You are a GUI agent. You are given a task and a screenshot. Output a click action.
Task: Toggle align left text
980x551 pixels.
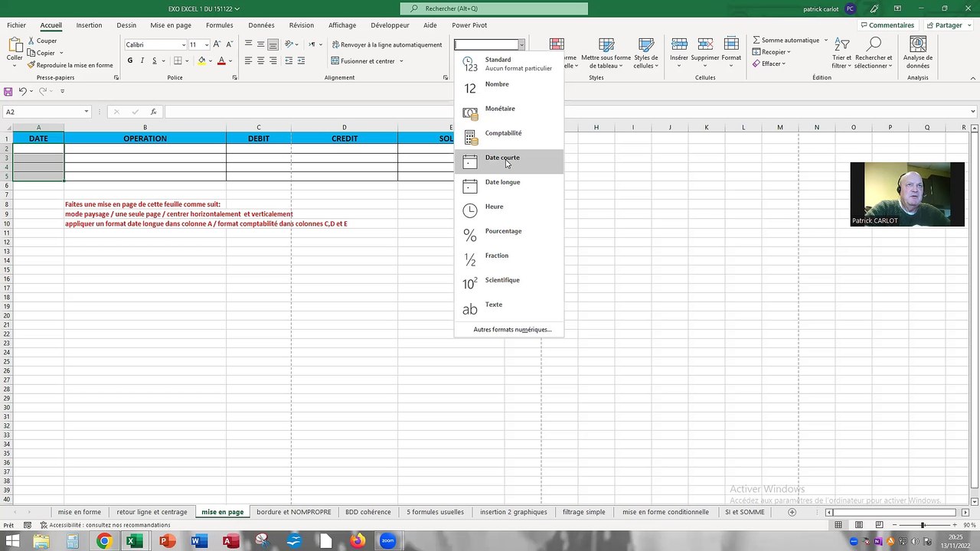coord(248,60)
